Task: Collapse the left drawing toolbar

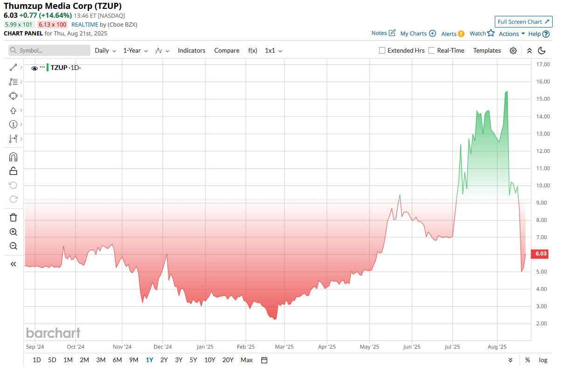Action: point(13,264)
